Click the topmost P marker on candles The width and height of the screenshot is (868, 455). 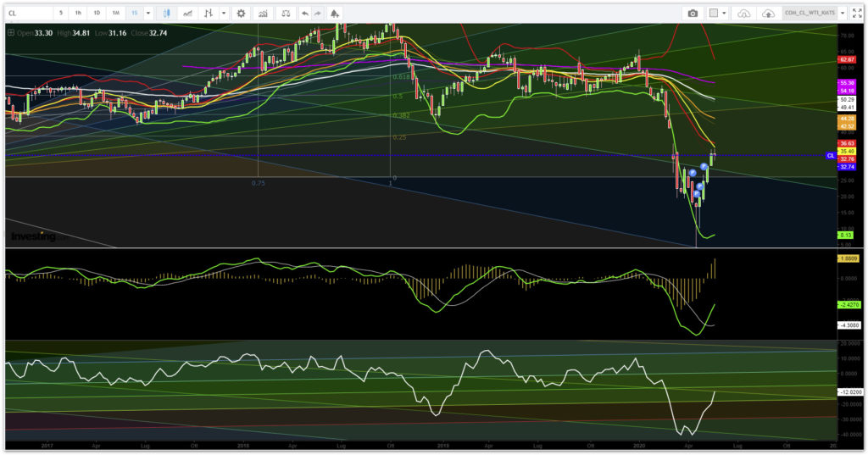coord(704,166)
